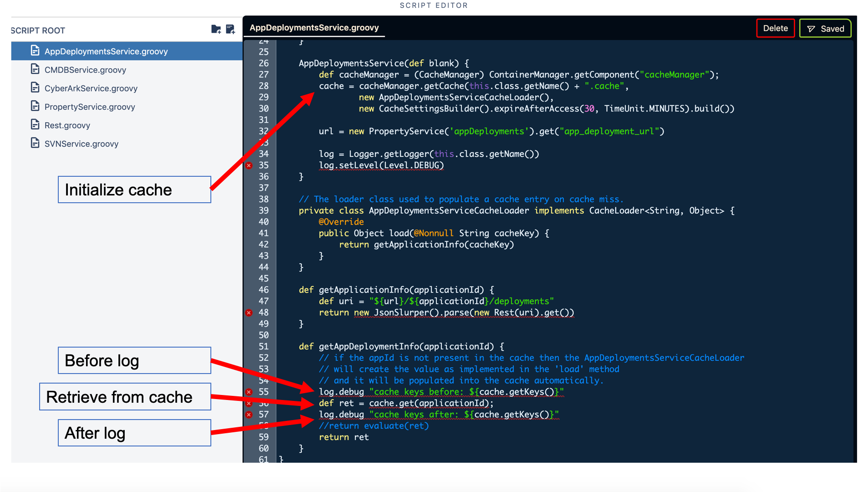Click the new folder icon
This screenshot has height=492, width=868.
pos(216,30)
